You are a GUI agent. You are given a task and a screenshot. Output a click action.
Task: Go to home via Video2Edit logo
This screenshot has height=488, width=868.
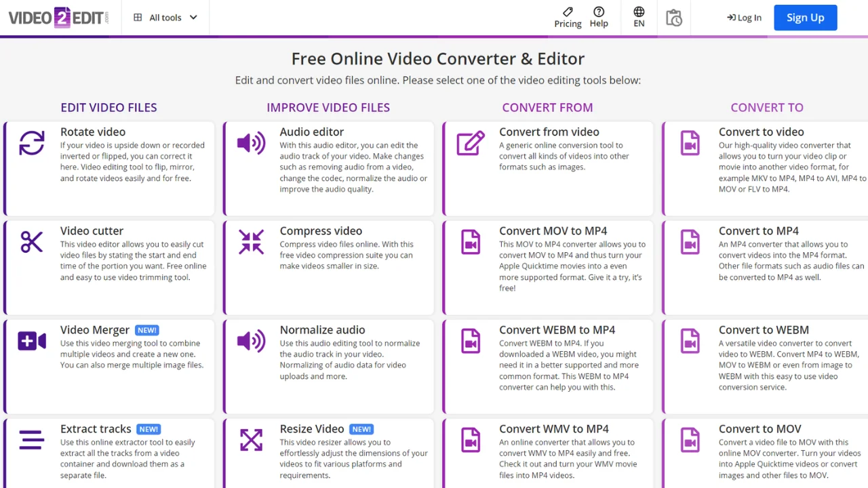tap(58, 18)
